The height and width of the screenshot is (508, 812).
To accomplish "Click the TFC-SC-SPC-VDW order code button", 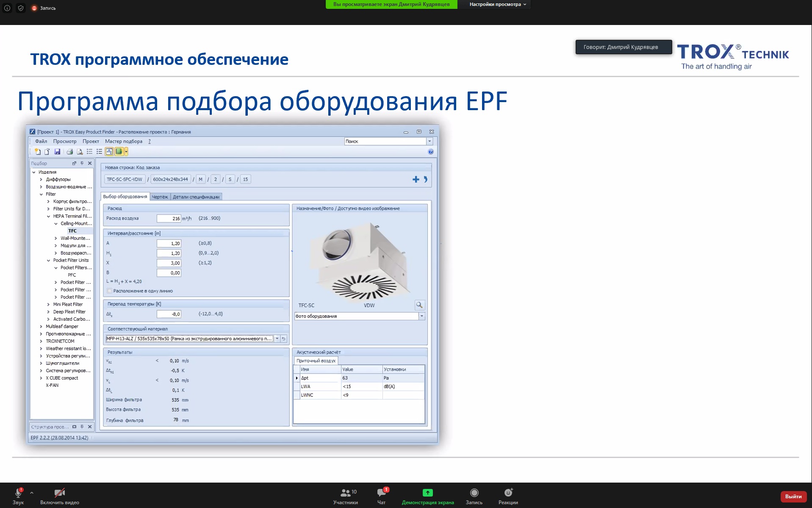I will pos(125,180).
